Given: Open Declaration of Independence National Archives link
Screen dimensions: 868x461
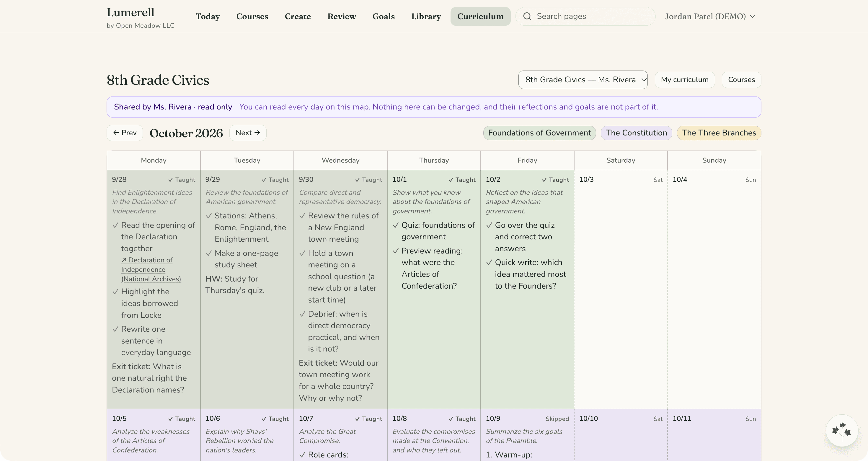Looking at the screenshot, I should pos(151,269).
